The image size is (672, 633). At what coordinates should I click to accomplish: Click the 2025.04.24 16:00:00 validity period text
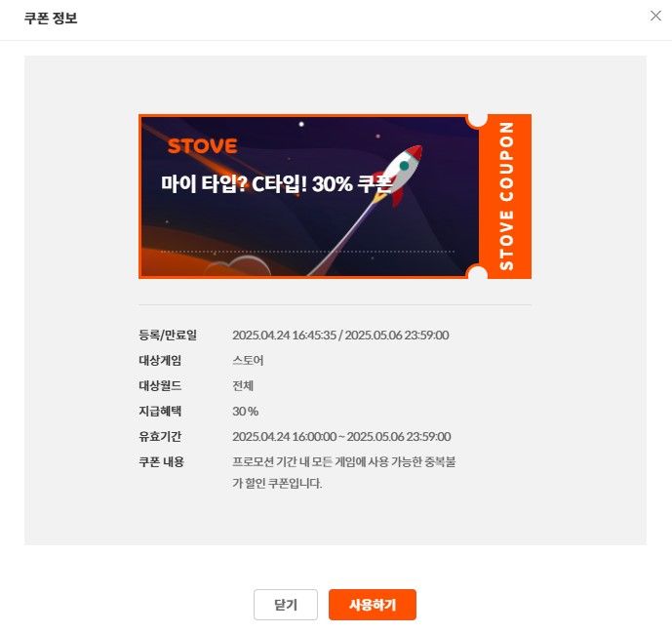pos(284,437)
